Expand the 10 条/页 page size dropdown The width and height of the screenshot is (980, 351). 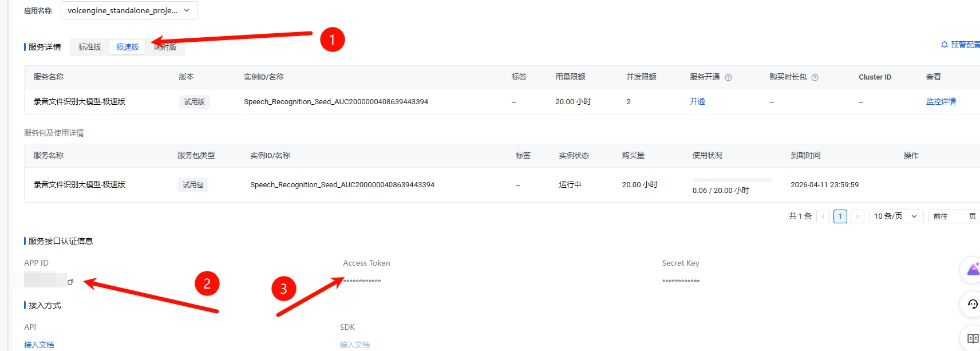[x=895, y=216]
